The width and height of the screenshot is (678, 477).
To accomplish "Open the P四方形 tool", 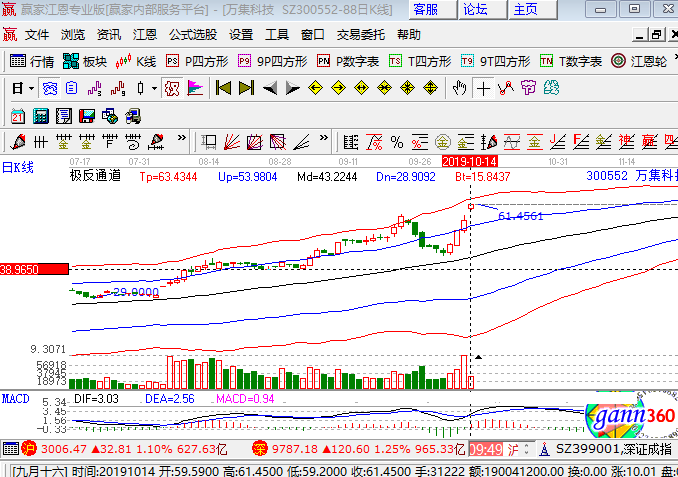I will (197, 61).
